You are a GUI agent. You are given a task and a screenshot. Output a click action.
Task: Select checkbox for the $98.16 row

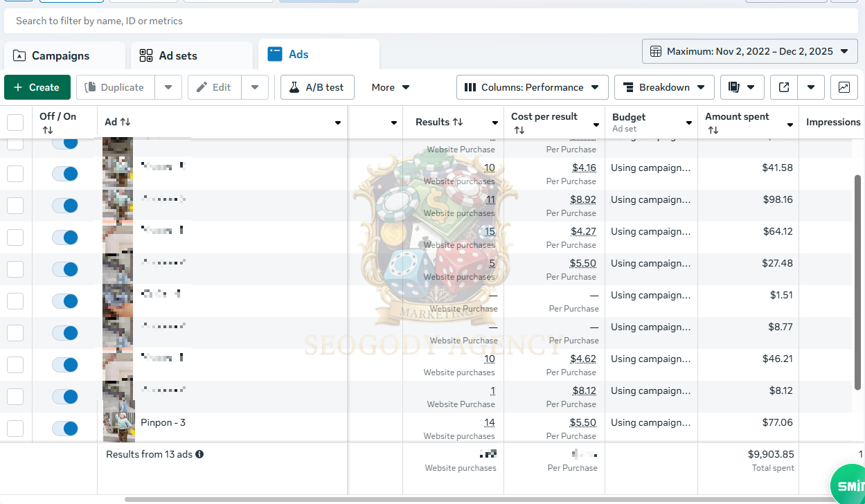click(x=15, y=206)
